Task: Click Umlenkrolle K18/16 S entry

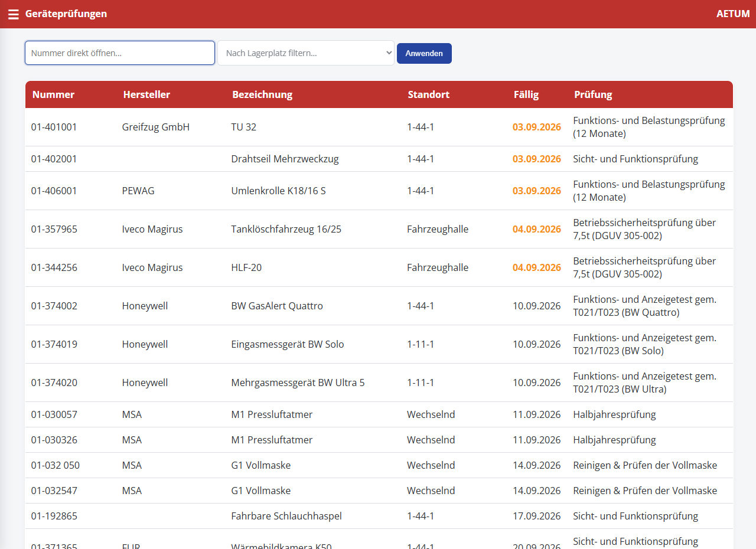Action: [278, 191]
